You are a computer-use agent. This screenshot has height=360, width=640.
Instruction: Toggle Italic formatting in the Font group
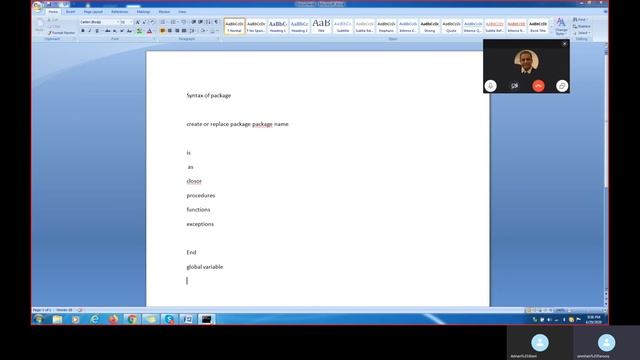[x=90, y=31]
